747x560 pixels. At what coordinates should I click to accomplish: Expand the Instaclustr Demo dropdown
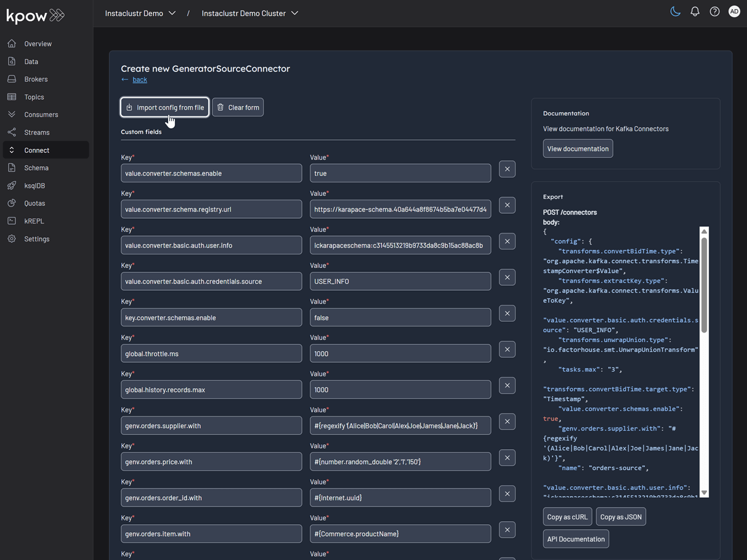140,13
